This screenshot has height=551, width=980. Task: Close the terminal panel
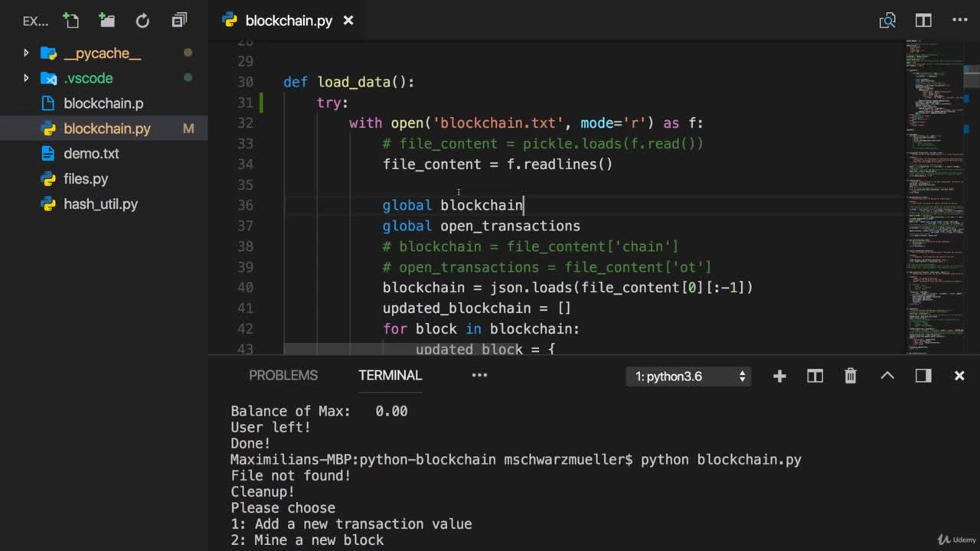coord(959,376)
